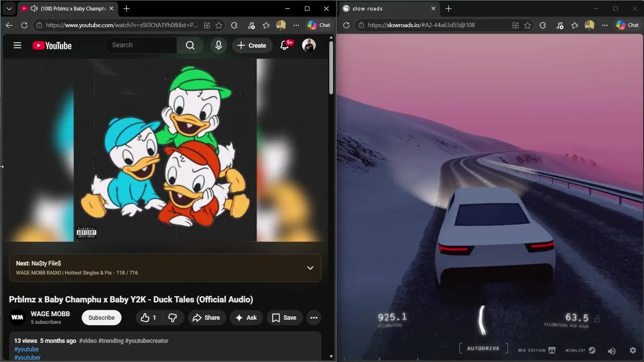The image size is (644, 362).
Task: Reload the slow roads page
Action: point(346,25)
